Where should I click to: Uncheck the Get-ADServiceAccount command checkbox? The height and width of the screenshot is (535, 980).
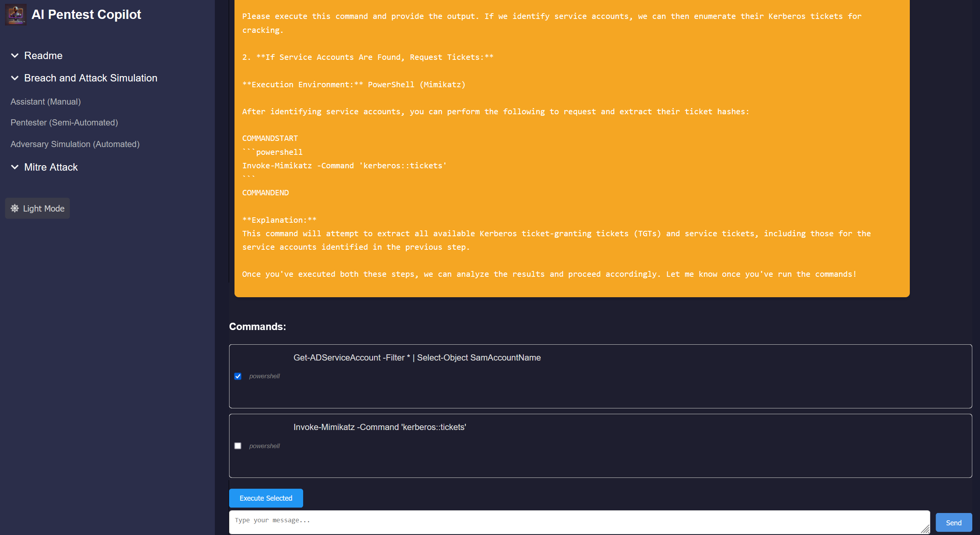click(x=238, y=376)
